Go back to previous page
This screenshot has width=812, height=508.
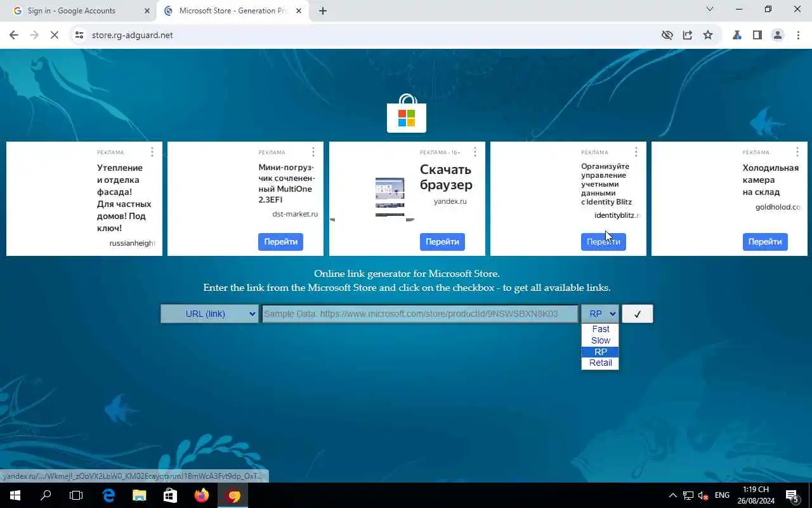click(x=14, y=35)
